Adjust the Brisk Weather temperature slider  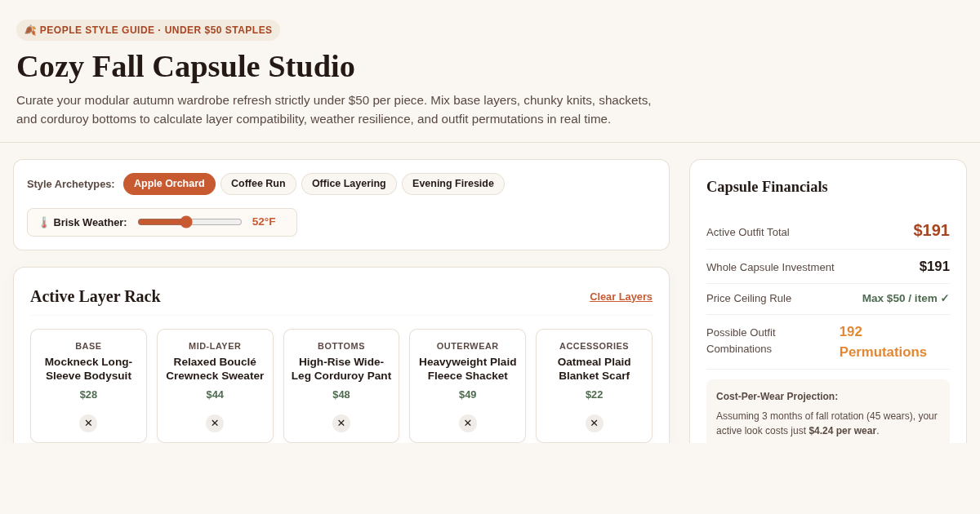(x=189, y=222)
